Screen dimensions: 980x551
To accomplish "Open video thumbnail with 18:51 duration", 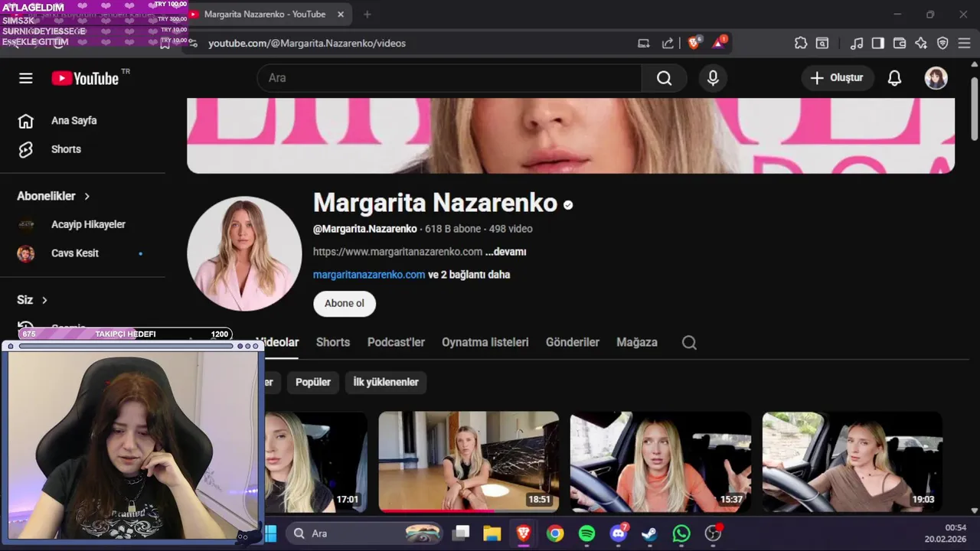I will pyautogui.click(x=469, y=462).
